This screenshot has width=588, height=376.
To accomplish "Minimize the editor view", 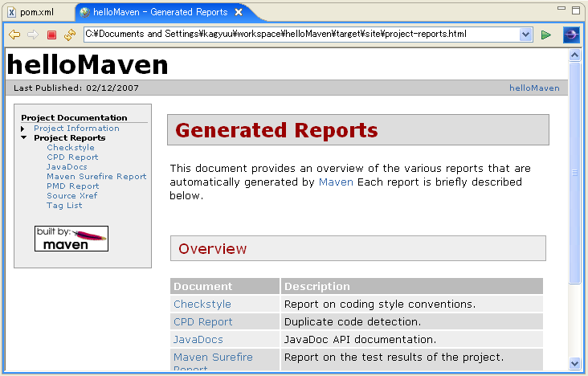I will pyautogui.click(x=561, y=8).
